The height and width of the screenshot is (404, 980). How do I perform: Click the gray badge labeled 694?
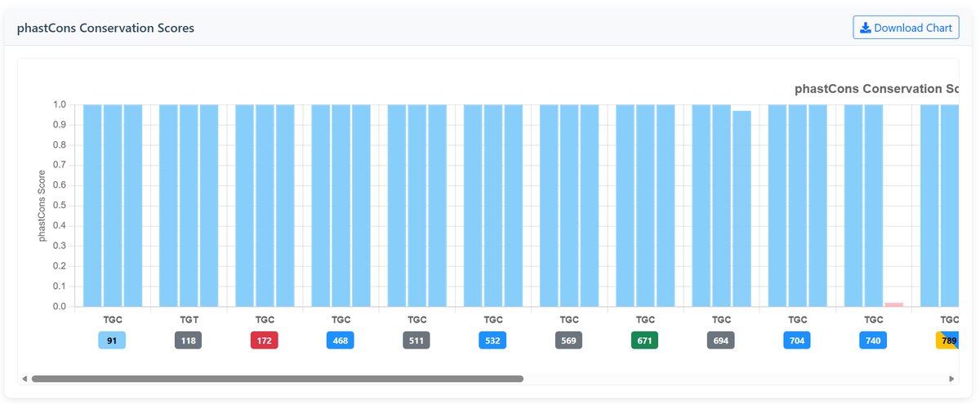721,340
